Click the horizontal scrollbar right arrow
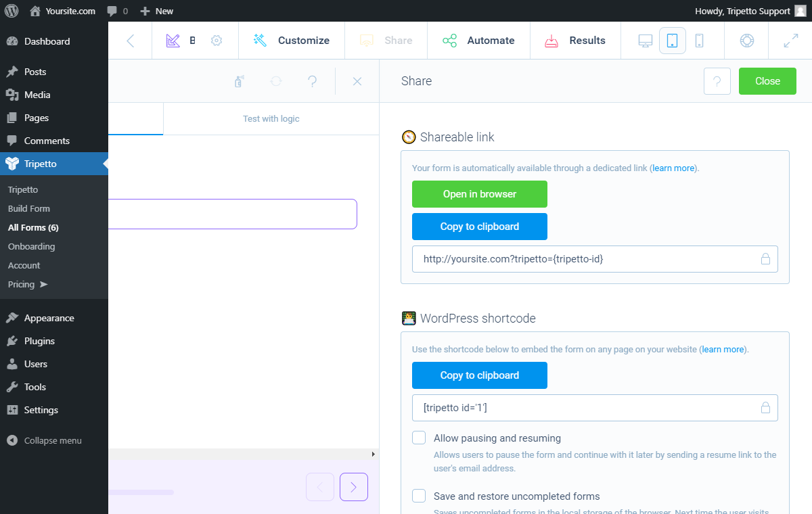This screenshot has width=812, height=514. 374,454
